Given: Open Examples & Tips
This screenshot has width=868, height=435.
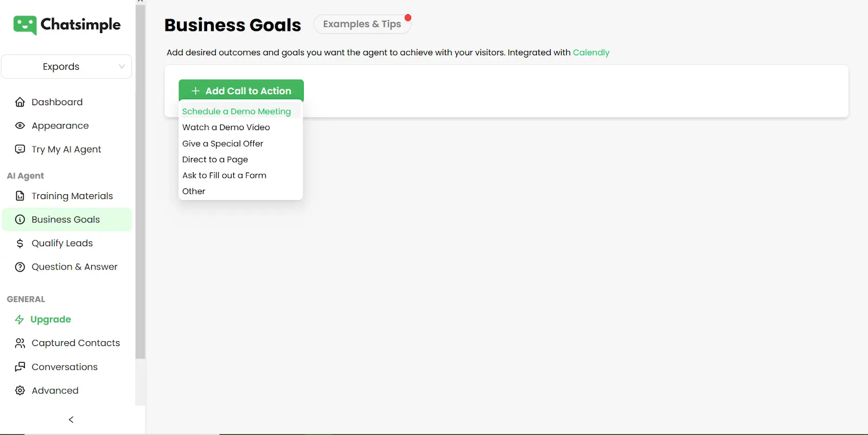Looking at the screenshot, I should pos(362,24).
